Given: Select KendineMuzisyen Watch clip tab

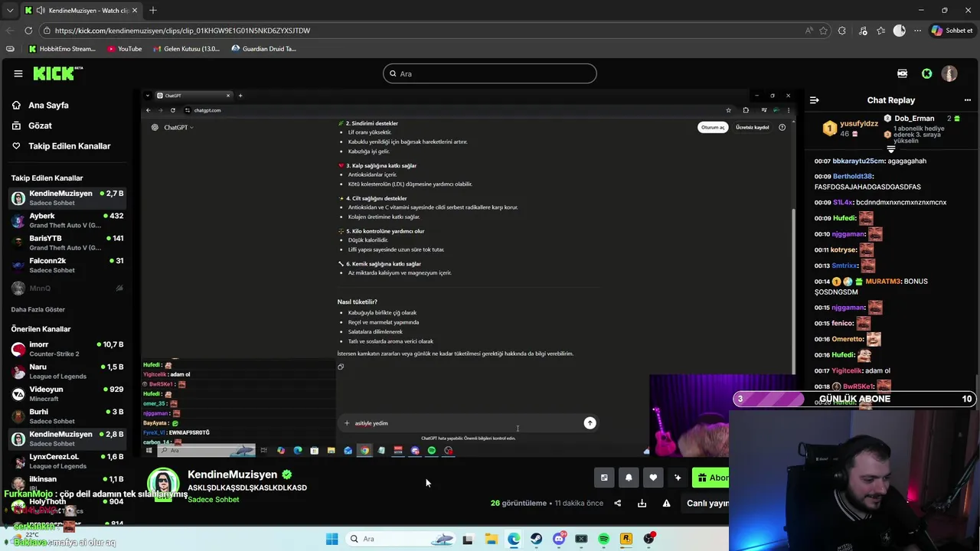Looking at the screenshot, I should (x=81, y=11).
